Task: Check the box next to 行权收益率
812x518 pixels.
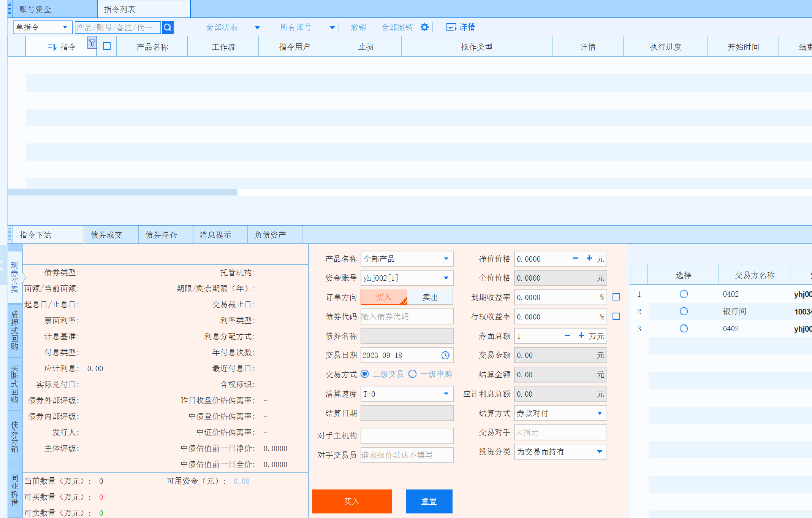Action: tap(616, 317)
